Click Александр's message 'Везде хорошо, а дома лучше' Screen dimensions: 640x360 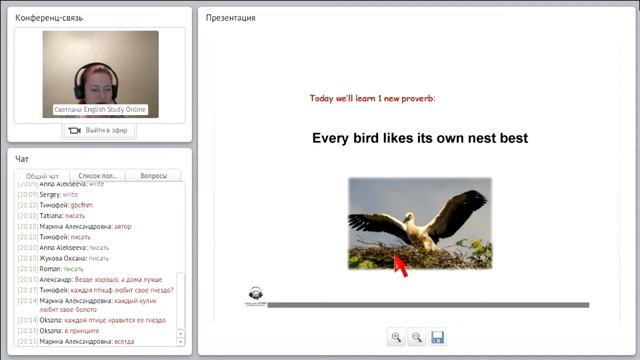[x=118, y=280]
